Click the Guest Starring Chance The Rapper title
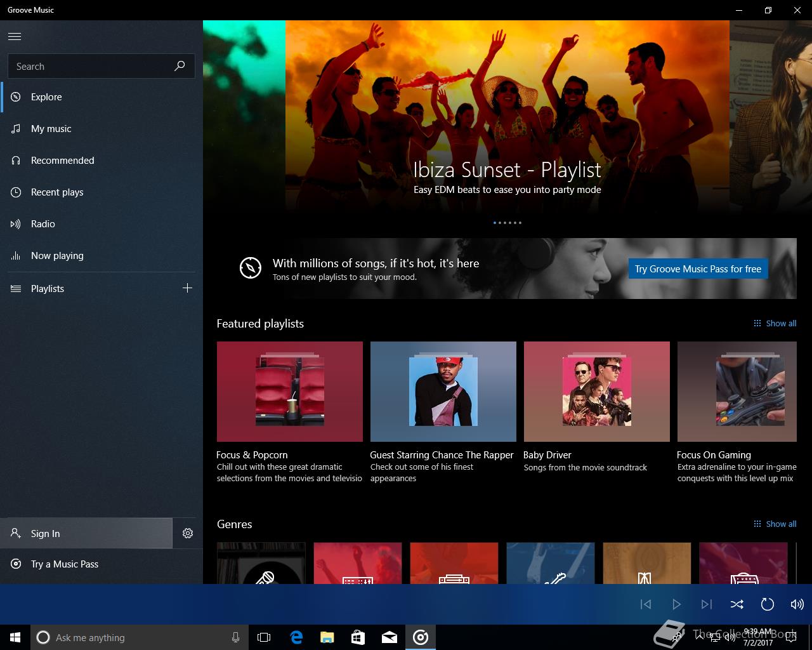The width and height of the screenshot is (812, 650). [442, 455]
